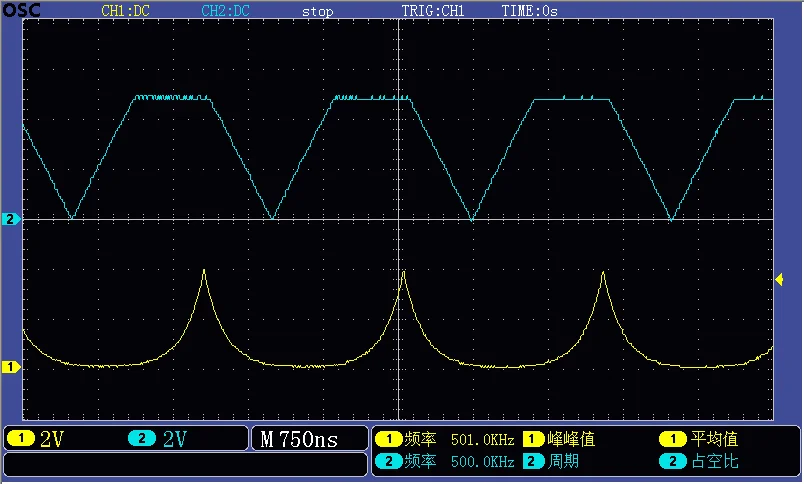Click the 500.0KHz frequency value

[483, 462]
